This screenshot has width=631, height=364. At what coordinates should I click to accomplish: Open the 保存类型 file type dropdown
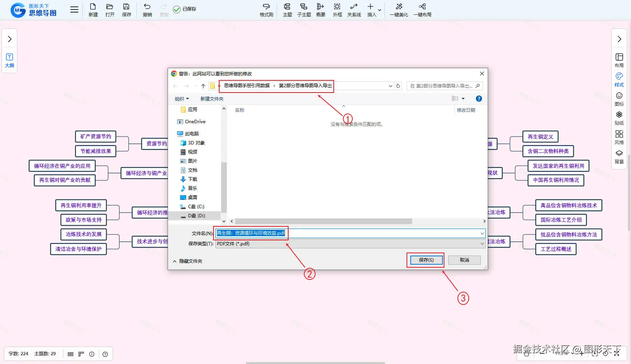point(350,244)
